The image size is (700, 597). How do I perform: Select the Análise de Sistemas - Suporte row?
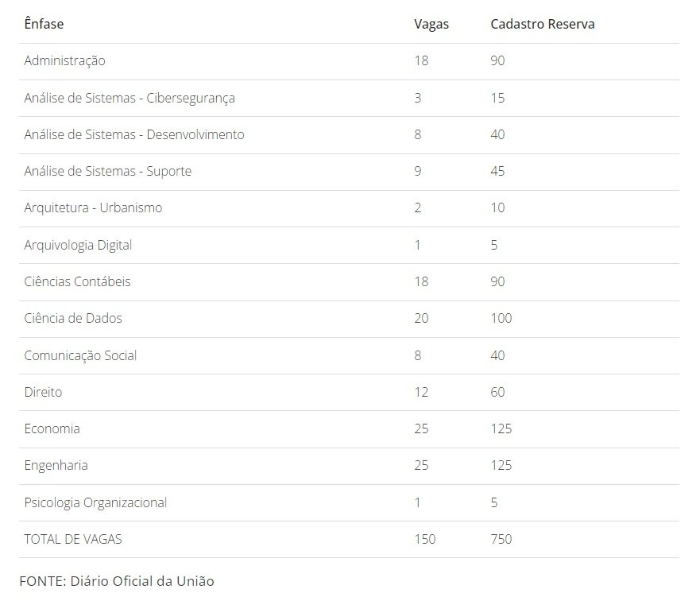click(107, 171)
